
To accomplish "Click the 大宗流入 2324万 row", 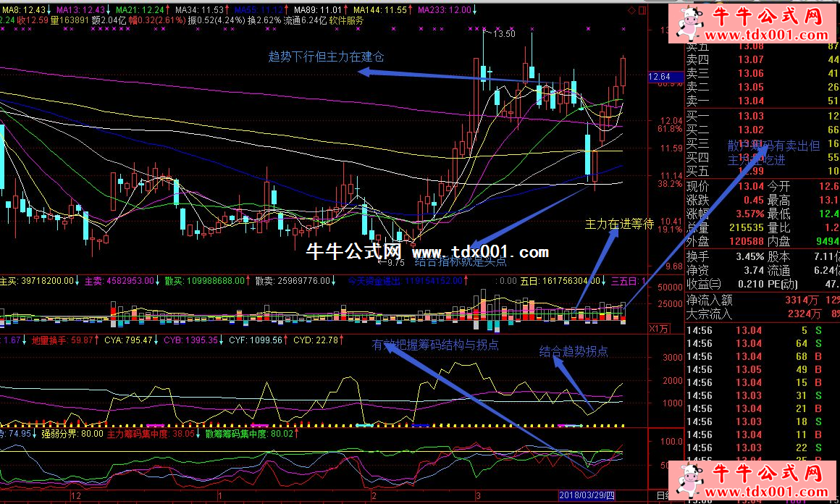I will pyautogui.click(x=763, y=314).
